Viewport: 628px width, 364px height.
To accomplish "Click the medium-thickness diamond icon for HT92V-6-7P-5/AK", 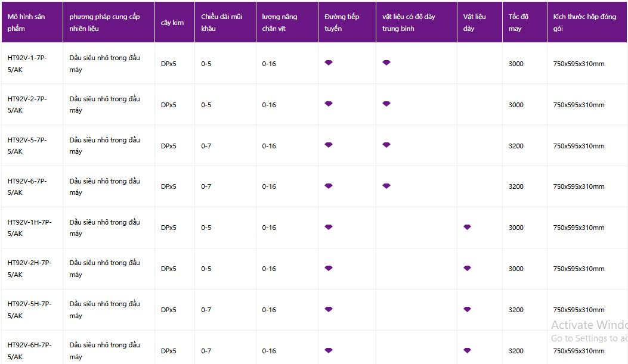I will point(386,186).
